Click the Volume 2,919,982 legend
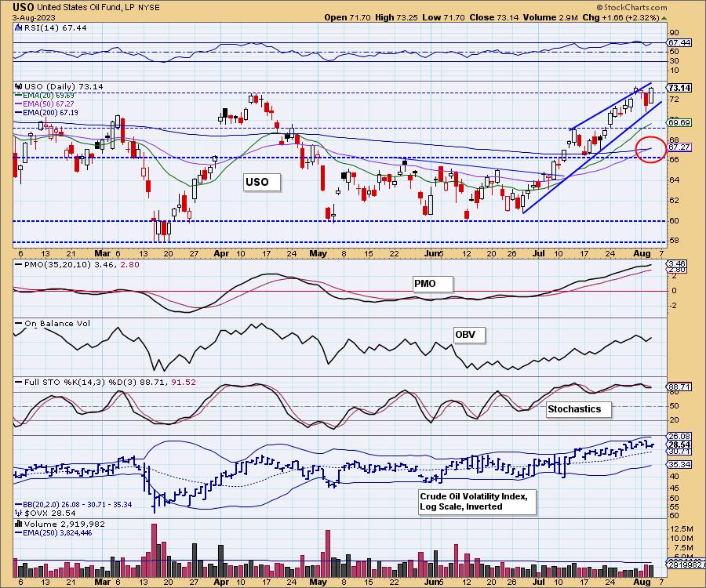This screenshot has height=588, width=706. tap(64, 524)
